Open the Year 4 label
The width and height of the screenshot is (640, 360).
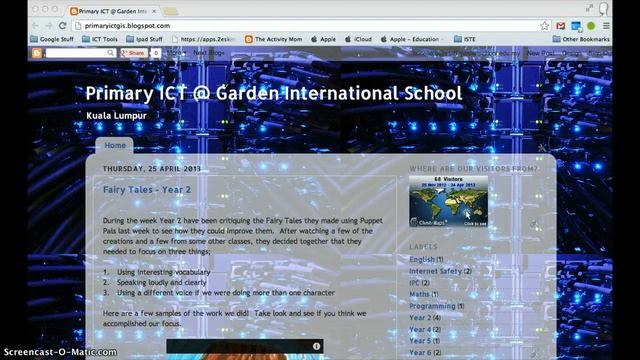[420, 329]
